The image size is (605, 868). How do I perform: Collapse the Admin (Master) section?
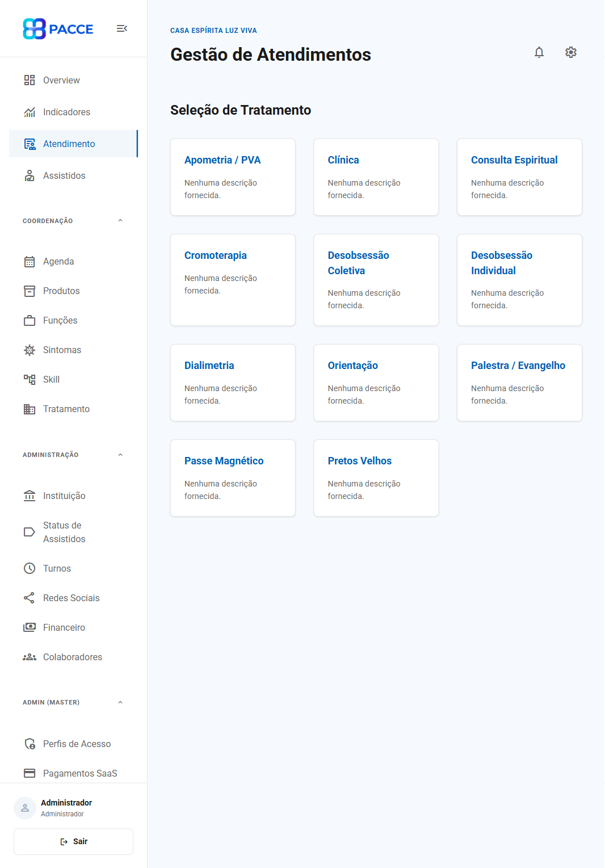(x=120, y=702)
